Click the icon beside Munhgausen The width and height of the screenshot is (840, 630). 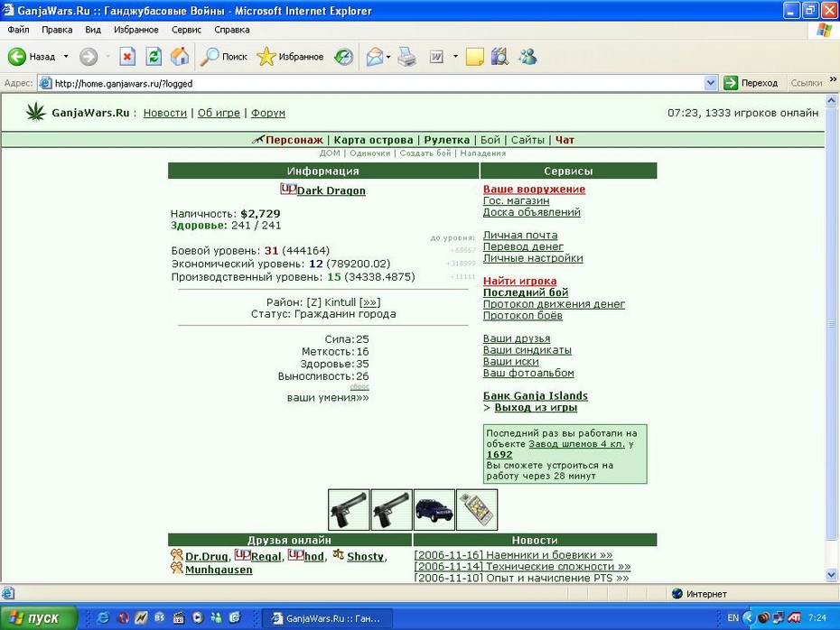(177, 568)
